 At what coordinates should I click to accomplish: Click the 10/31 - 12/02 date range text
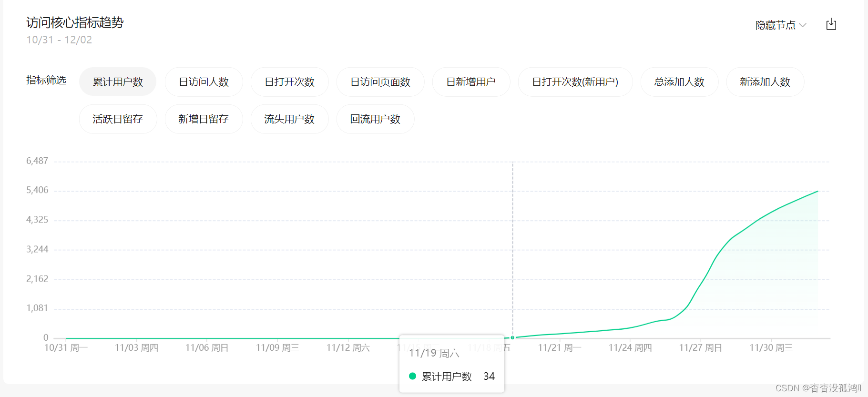59,40
